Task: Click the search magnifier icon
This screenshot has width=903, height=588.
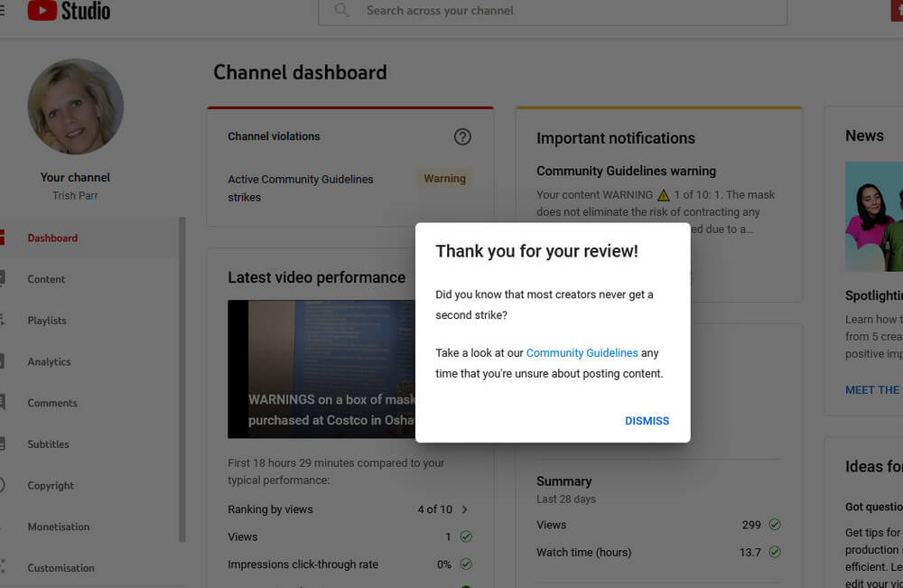Action: (x=341, y=10)
